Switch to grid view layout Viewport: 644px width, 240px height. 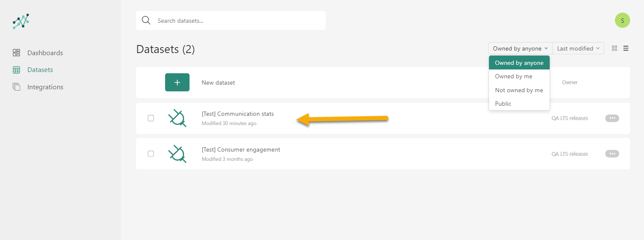(x=615, y=48)
